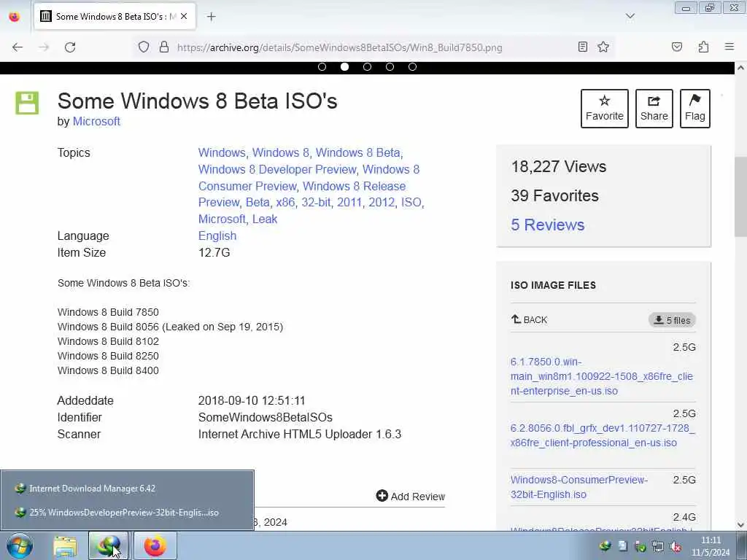Open the Firefox hamburger application menu
This screenshot has width=747, height=560.
coord(729,47)
